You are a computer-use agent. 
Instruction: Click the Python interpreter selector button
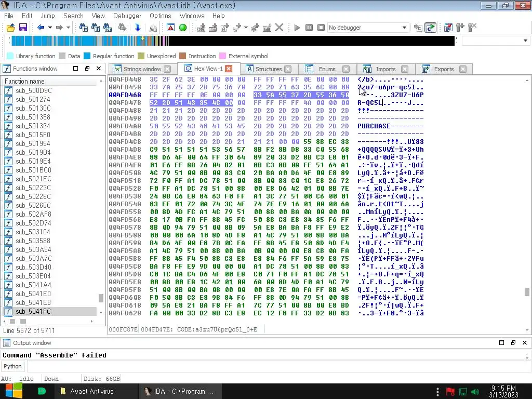pos(12,366)
